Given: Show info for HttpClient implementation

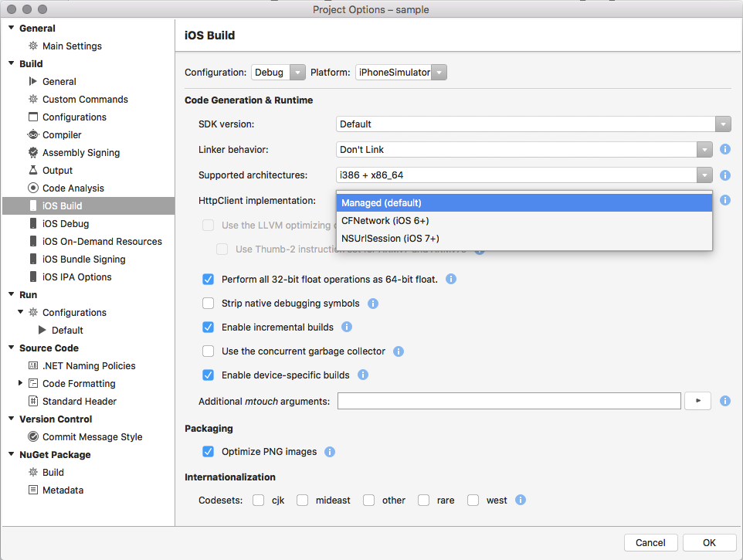Looking at the screenshot, I should coord(725,200).
